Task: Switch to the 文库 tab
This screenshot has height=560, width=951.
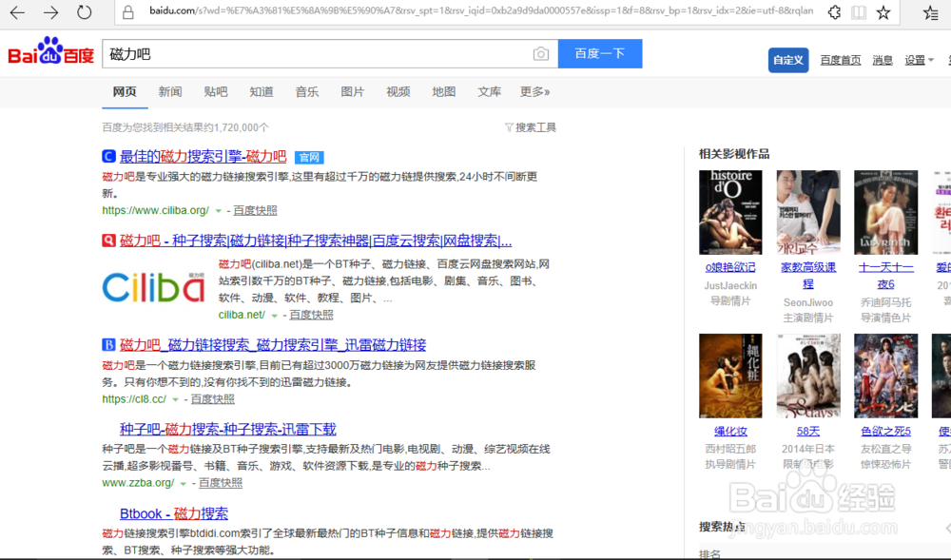Action: click(489, 92)
